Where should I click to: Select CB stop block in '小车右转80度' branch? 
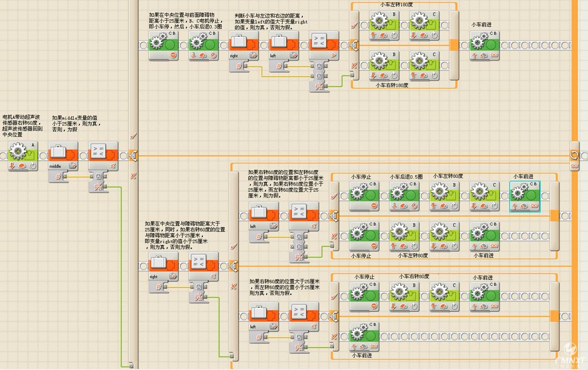[x=364, y=296]
